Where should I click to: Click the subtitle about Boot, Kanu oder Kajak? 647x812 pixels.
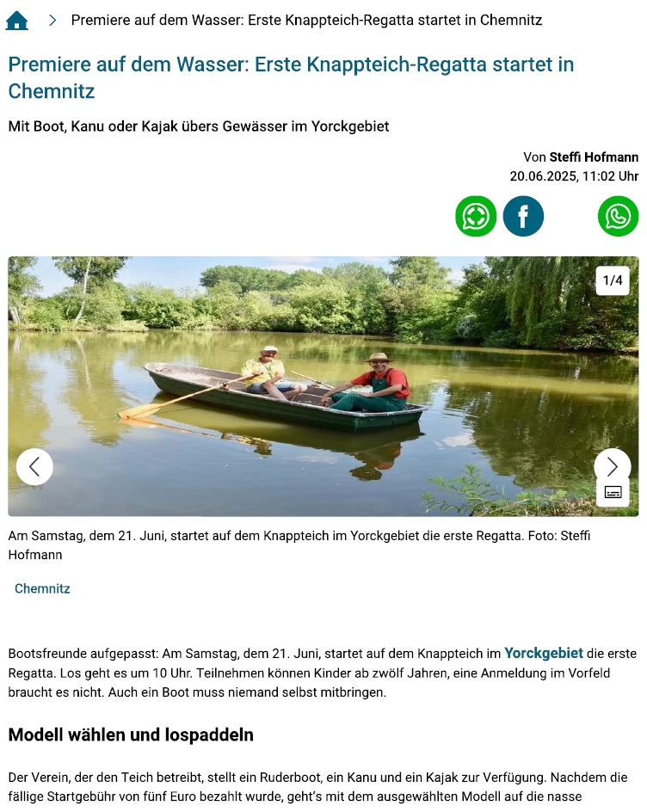199,126
